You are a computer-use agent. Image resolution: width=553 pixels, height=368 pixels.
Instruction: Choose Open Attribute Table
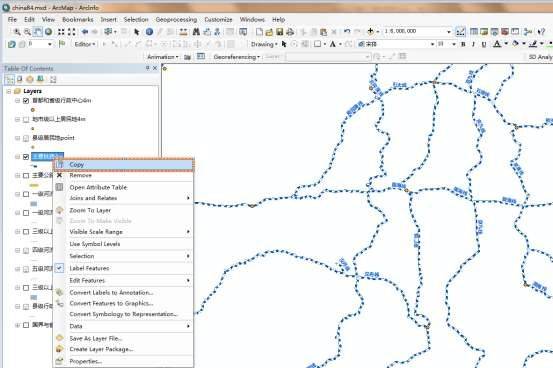click(123, 187)
